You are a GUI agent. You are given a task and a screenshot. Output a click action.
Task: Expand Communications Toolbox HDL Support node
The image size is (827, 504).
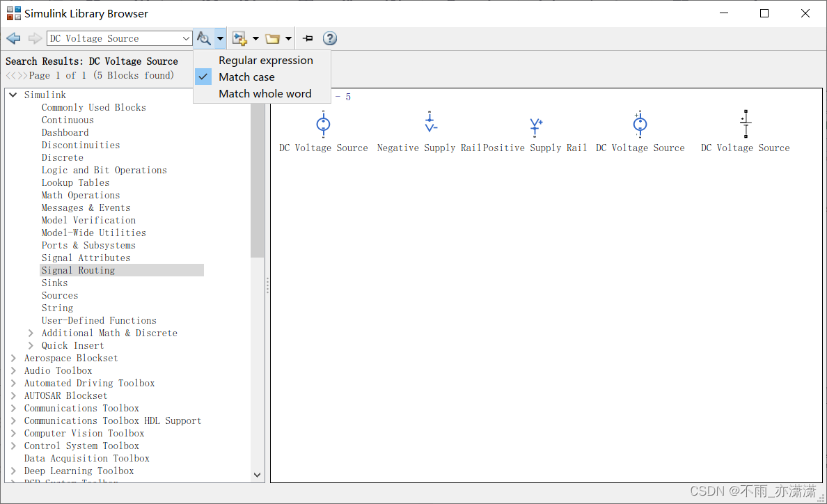click(13, 420)
